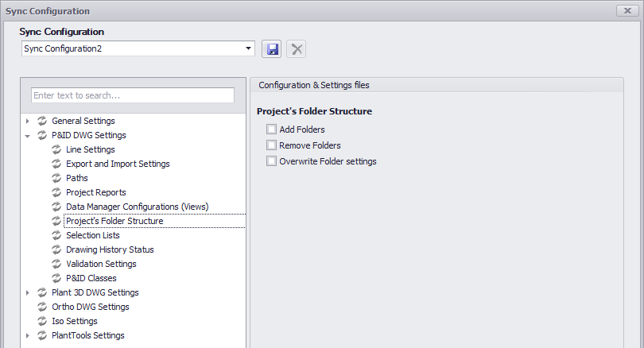The width and height of the screenshot is (644, 348).
Task: Select Project Reports tree item
Action: coord(96,192)
